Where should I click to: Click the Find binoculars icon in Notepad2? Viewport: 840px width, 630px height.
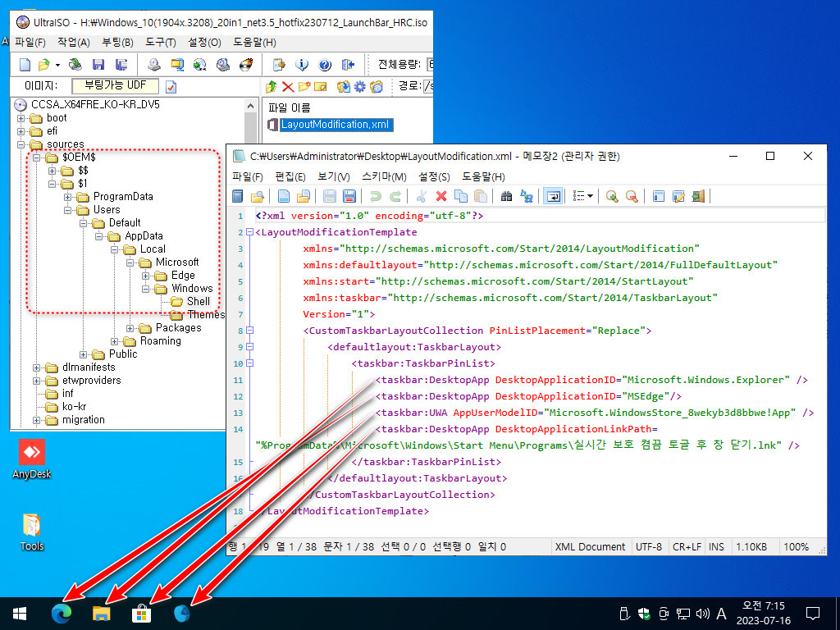coord(506,197)
